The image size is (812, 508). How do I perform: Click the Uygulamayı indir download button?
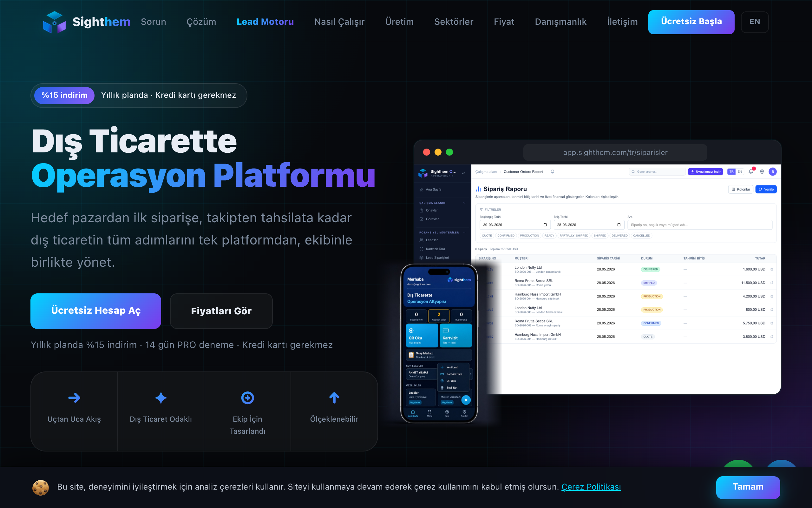[705, 172]
